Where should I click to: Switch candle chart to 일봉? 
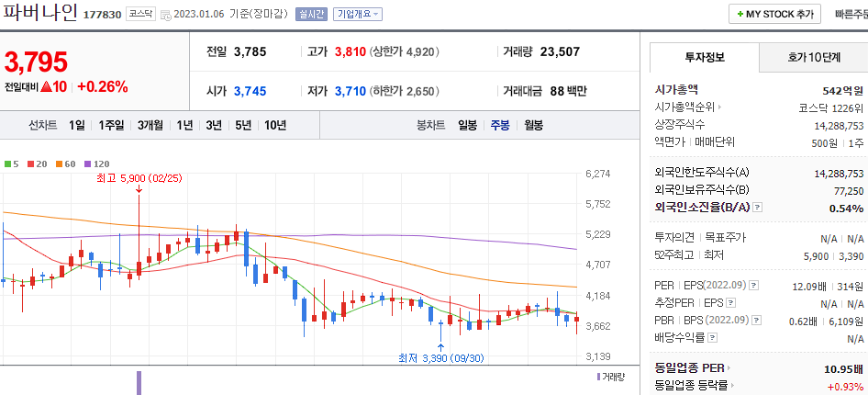(x=467, y=125)
